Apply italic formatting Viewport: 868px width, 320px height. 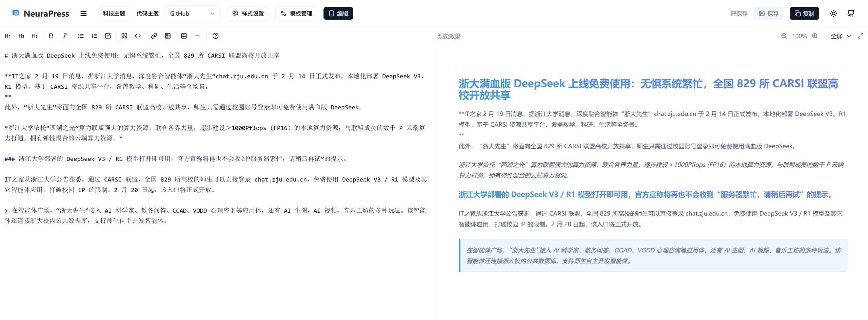coord(64,36)
